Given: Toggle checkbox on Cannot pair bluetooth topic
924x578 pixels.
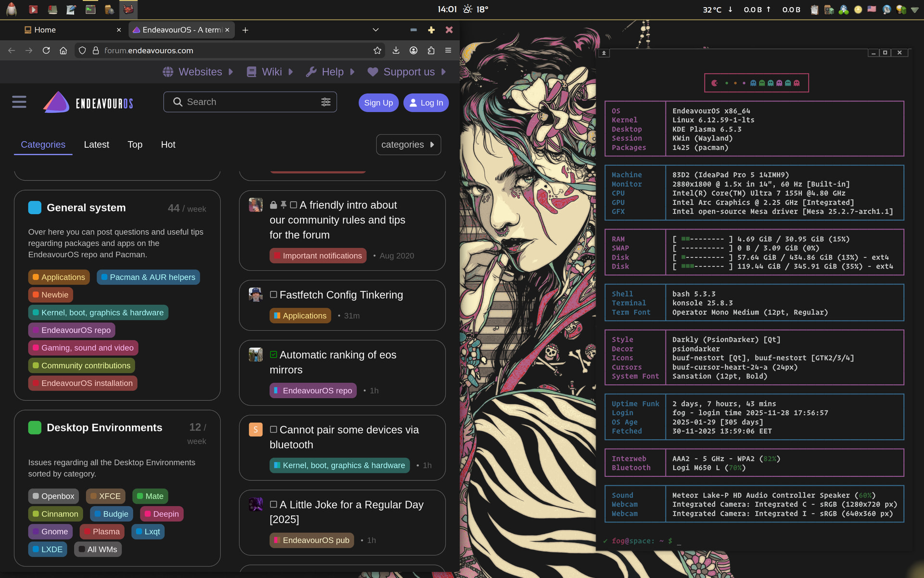Looking at the screenshot, I should [x=273, y=430].
